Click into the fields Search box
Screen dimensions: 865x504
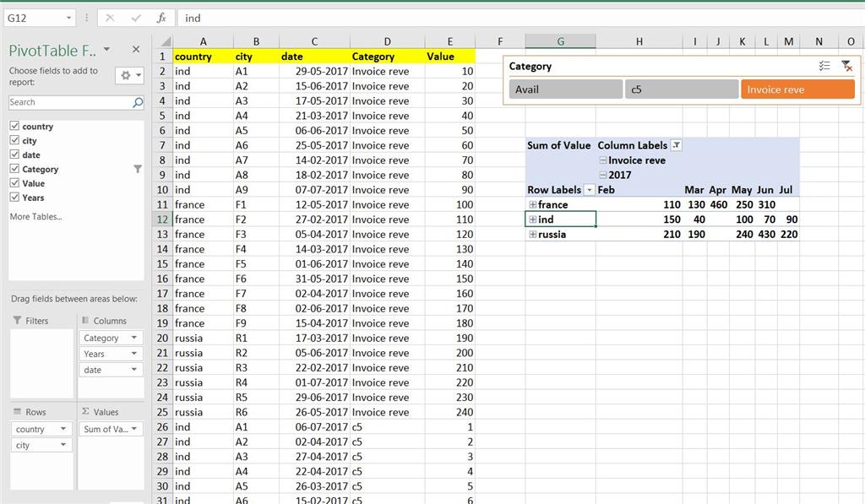[70, 102]
